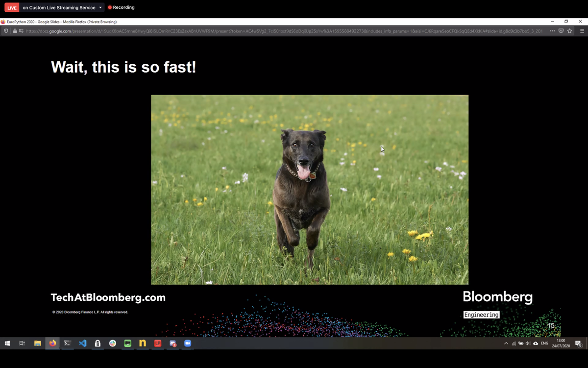Screen dimensions: 588x368
Task: Click the Bloomberg logo text
Action: point(497,297)
